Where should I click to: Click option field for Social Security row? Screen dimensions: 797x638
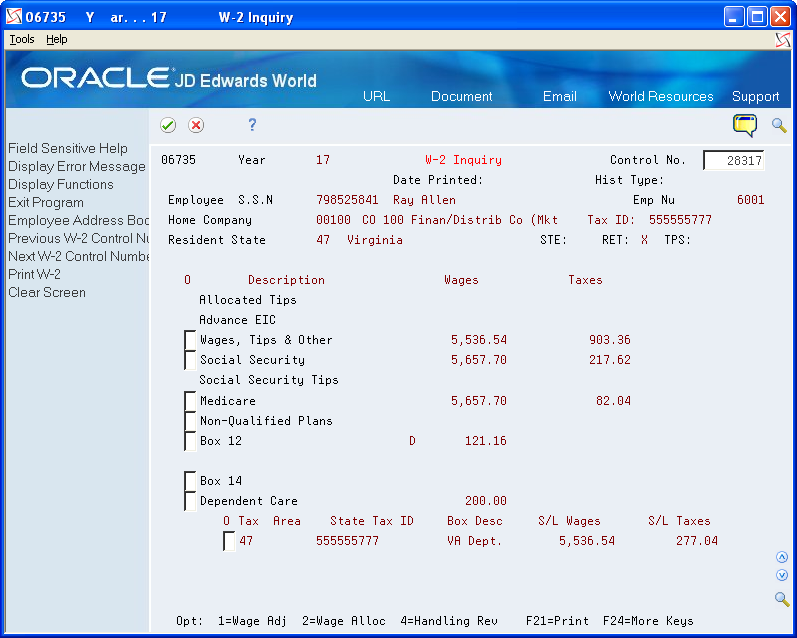pyautogui.click(x=190, y=360)
